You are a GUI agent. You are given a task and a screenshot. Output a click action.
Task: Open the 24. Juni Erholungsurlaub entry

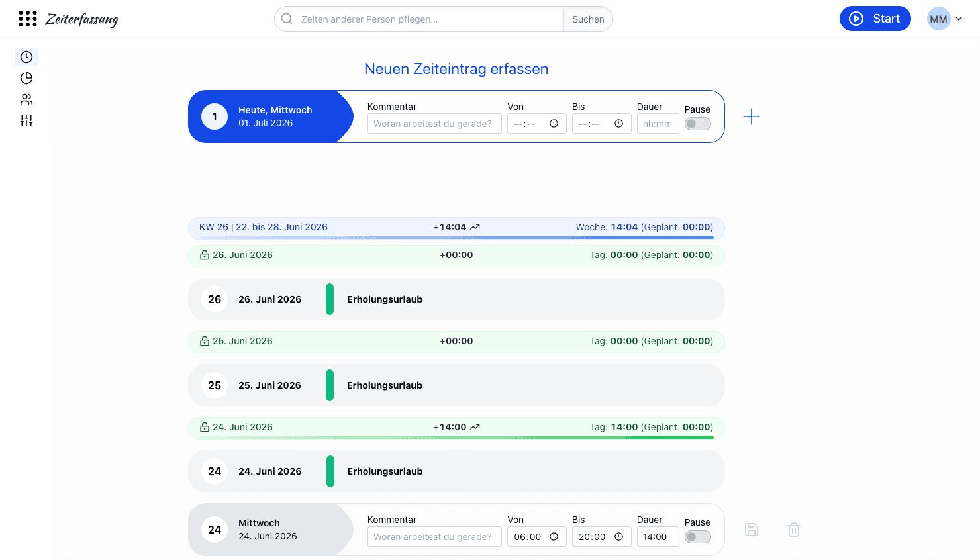click(x=456, y=471)
